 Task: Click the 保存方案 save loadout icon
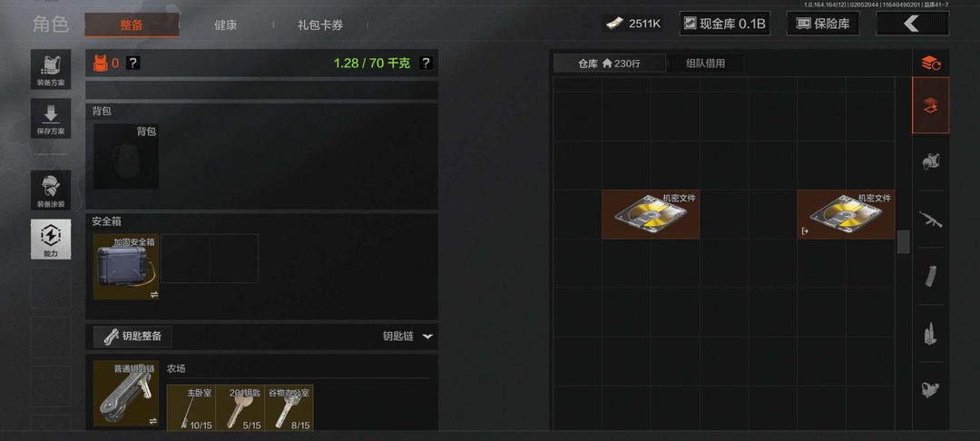coord(51,119)
